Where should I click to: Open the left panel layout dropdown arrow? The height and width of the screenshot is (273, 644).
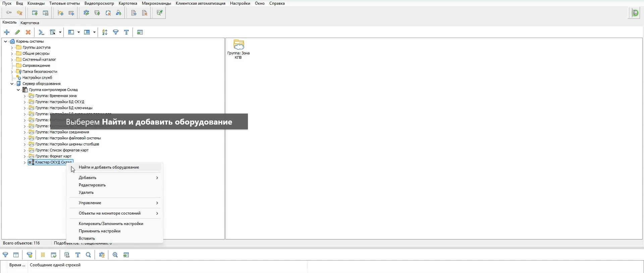78,32
